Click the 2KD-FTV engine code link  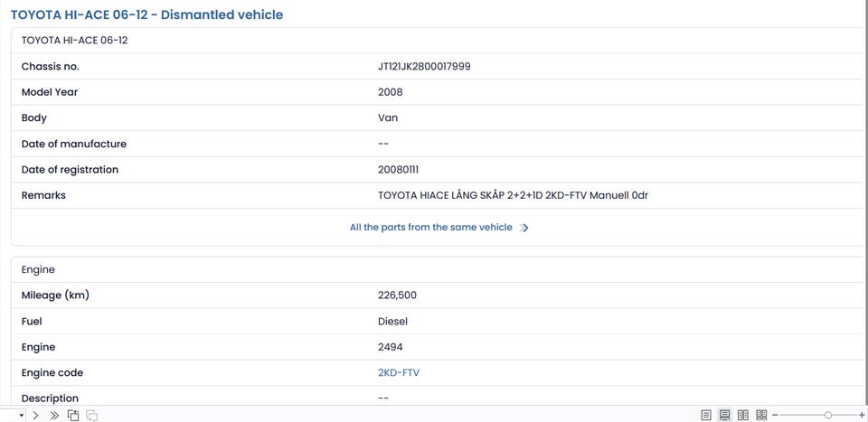click(399, 373)
